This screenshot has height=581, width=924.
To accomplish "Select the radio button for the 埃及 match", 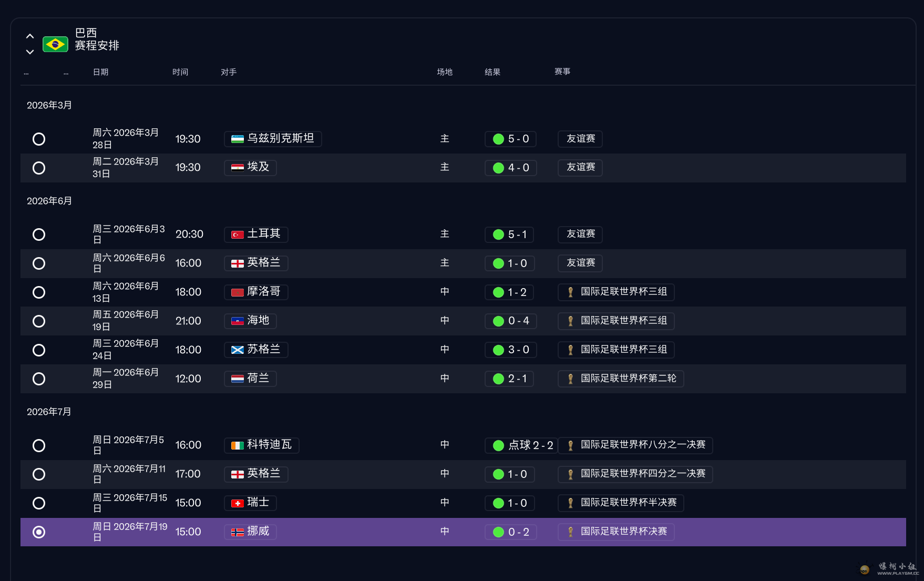I will tap(39, 168).
